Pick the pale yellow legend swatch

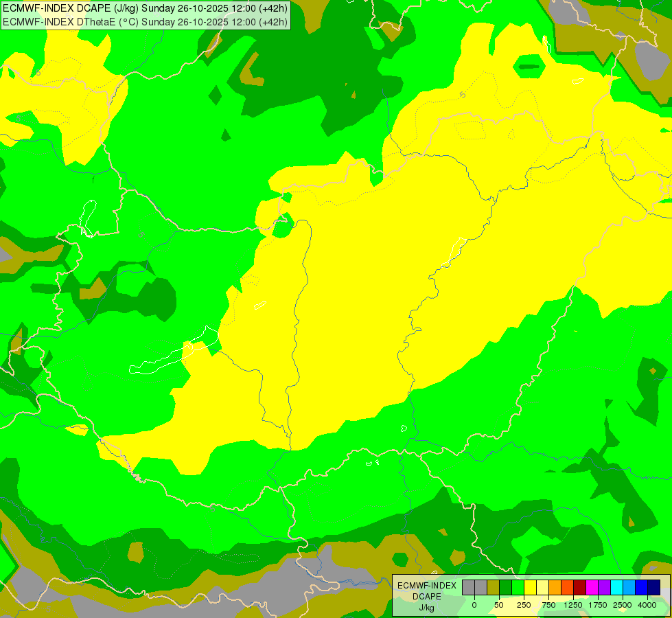pyautogui.click(x=542, y=587)
